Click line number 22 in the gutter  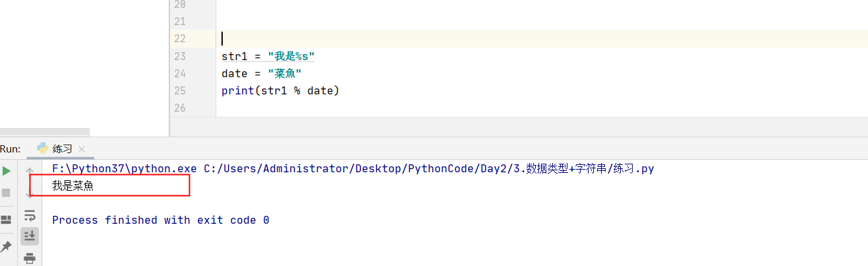(180, 39)
